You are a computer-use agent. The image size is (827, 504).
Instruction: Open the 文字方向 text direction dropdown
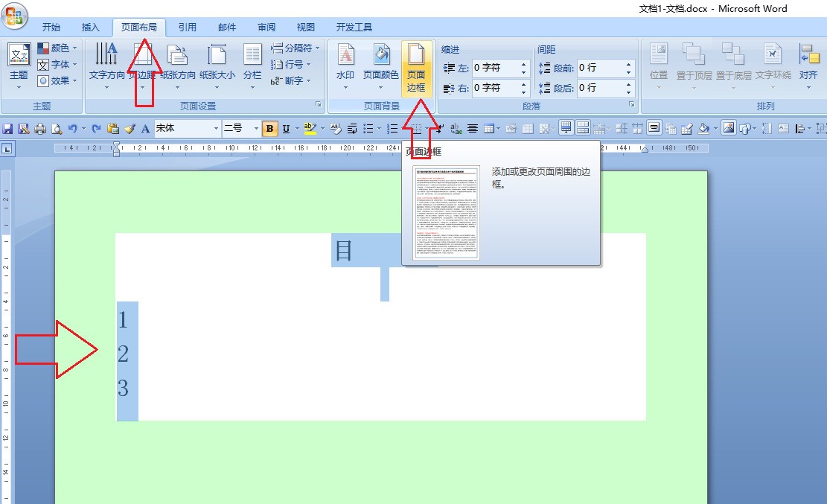tap(106, 66)
